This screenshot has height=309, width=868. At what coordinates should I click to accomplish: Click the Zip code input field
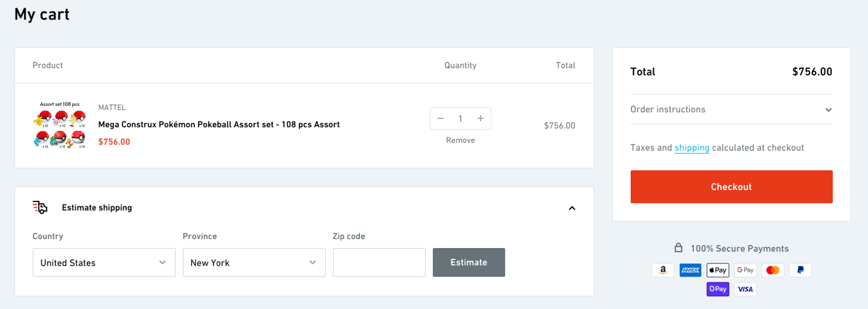pyautogui.click(x=379, y=263)
